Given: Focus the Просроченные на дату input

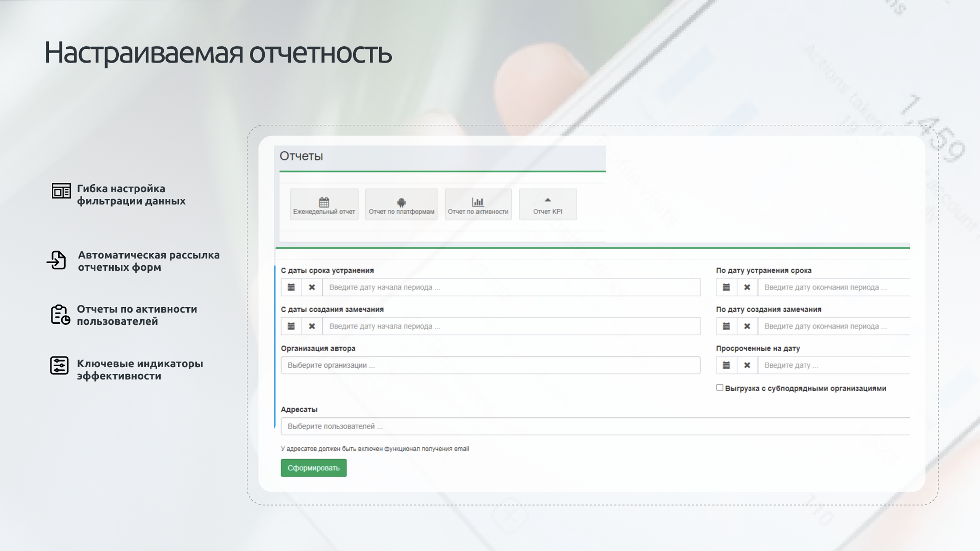Looking at the screenshot, I should (834, 365).
